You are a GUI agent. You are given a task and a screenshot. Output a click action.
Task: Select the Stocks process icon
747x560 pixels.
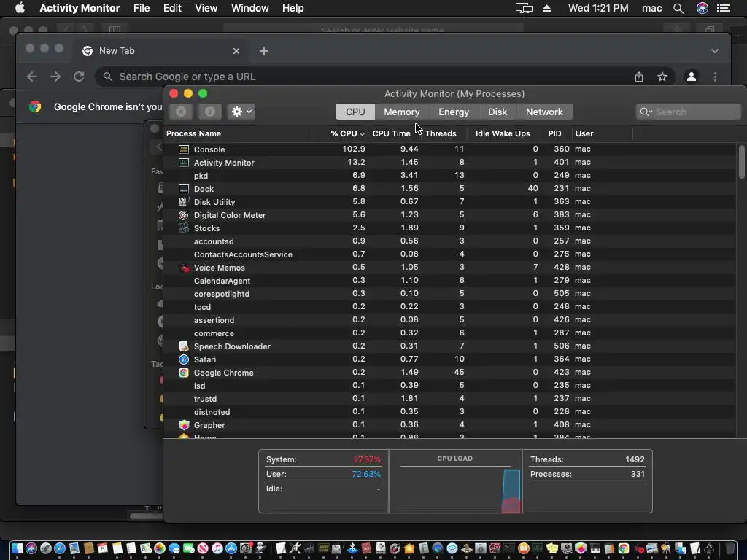(183, 228)
